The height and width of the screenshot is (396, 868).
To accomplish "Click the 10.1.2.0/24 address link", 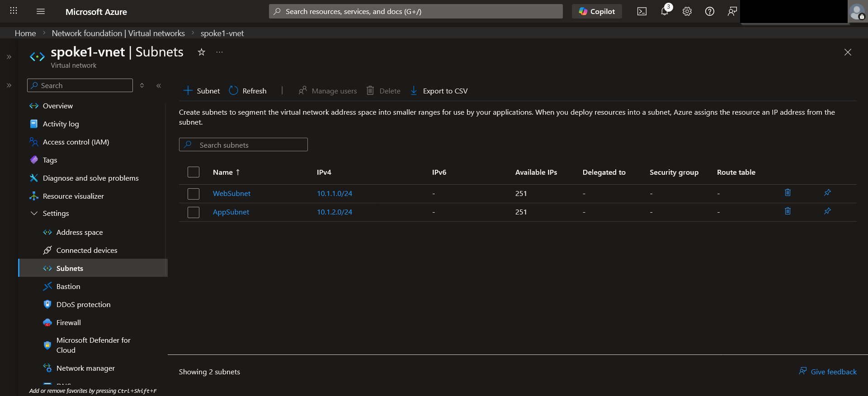I will pos(335,212).
